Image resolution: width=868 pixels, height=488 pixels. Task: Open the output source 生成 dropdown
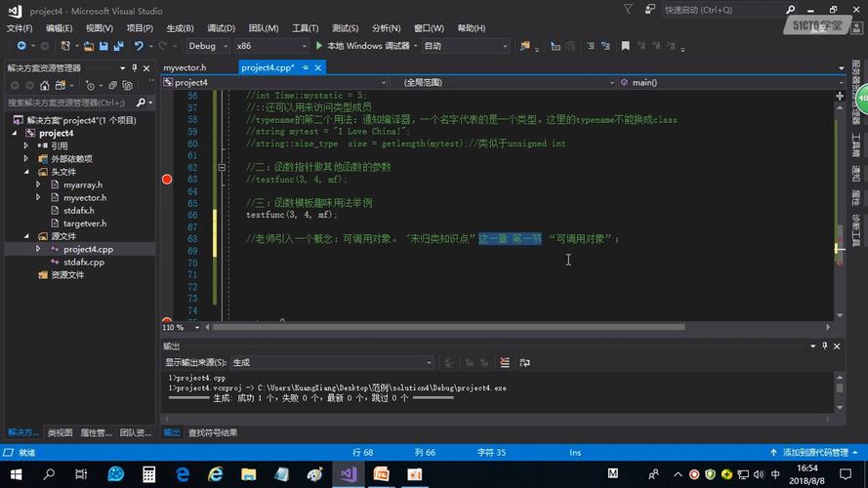point(332,362)
